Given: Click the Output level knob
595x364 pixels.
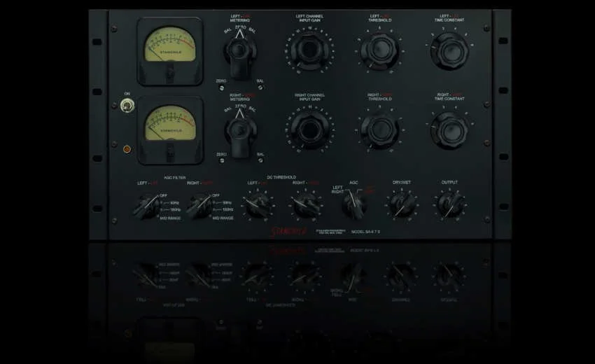Looking at the screenshot, I should [x=450, y=204].
